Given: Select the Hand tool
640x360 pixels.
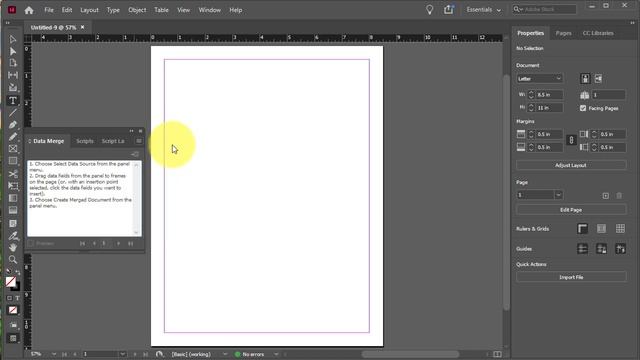Looking at the screenshot, I should (13, 248).
